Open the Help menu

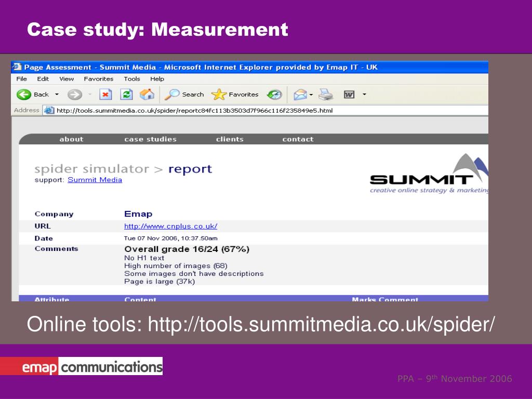click(x=157, y=79)
